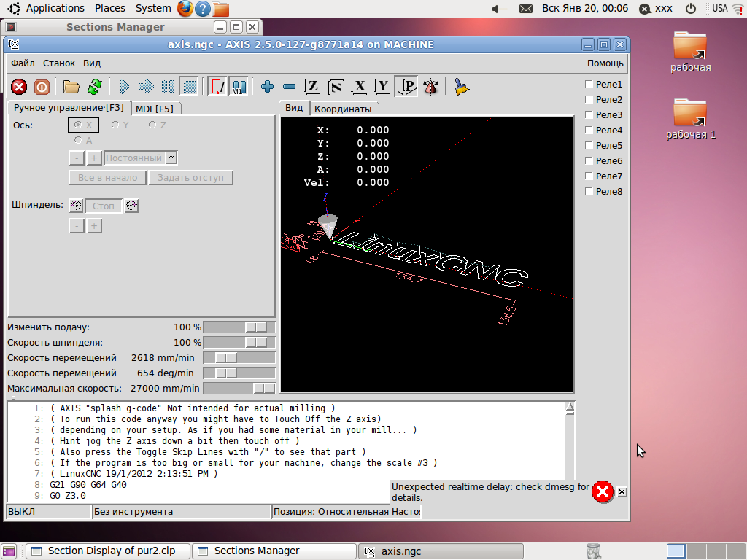The width and height of the screenshot is (747, 560).
Task: Switch to side X view icon
Action: tap(359, 87)
